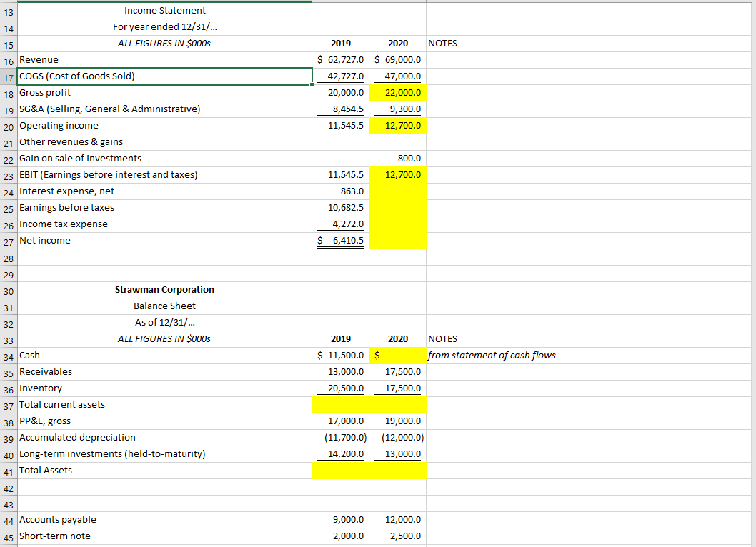Image resolution: width=756 pixels, height=547 pixels.
Task: Click the Balance Sheet title cell
Action: [x=164, y=306]
